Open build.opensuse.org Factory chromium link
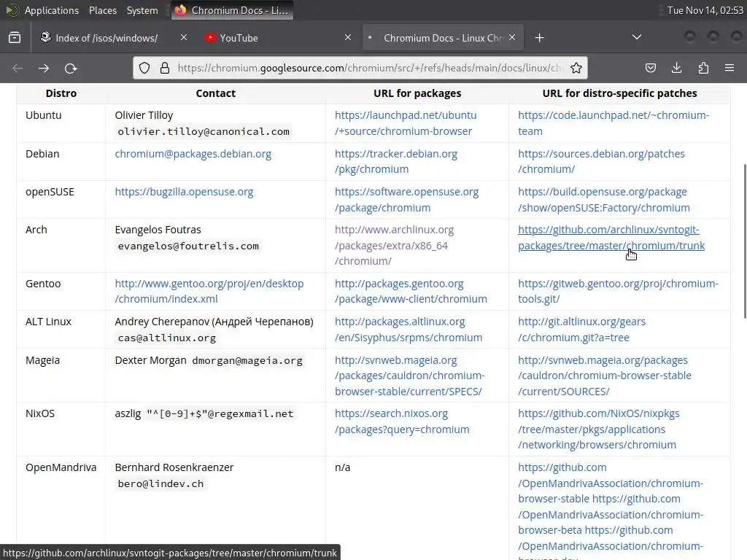747x560 pixels. [x=603, y=200]
